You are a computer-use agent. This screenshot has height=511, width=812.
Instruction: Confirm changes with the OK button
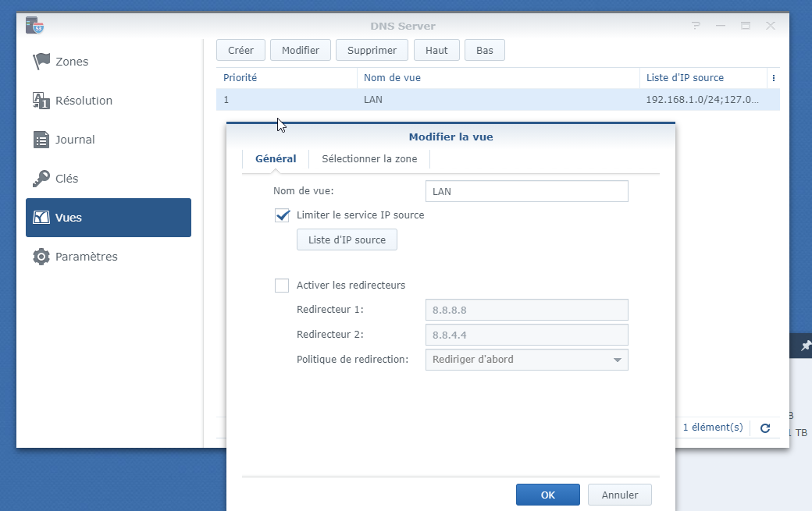(547, 495)
